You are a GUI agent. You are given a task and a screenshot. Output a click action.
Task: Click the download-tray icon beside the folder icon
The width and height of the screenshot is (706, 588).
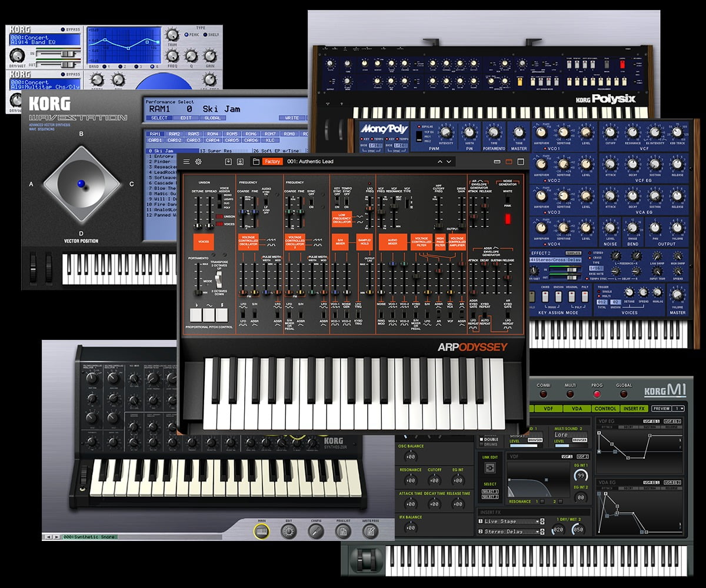240,162
